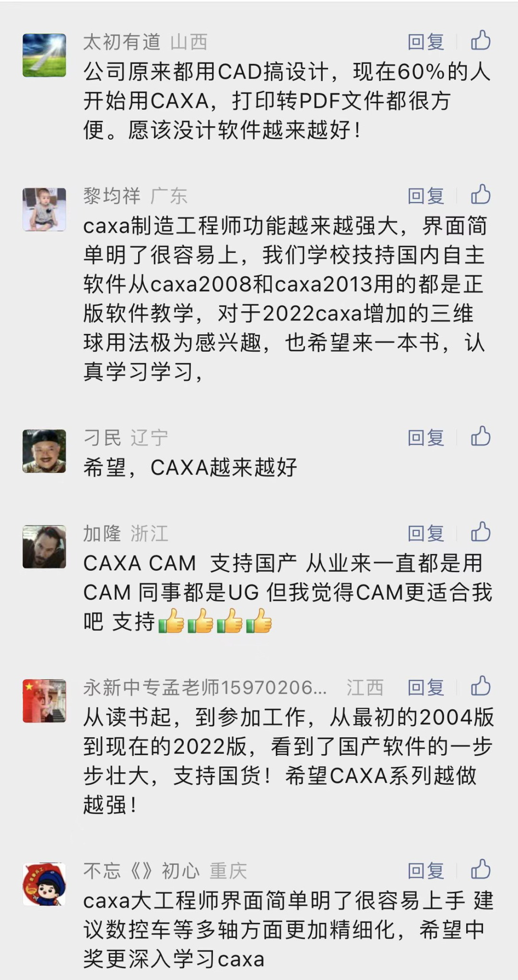
Task: Reply to 加隆's comment
Action: [x=426, y=533]
